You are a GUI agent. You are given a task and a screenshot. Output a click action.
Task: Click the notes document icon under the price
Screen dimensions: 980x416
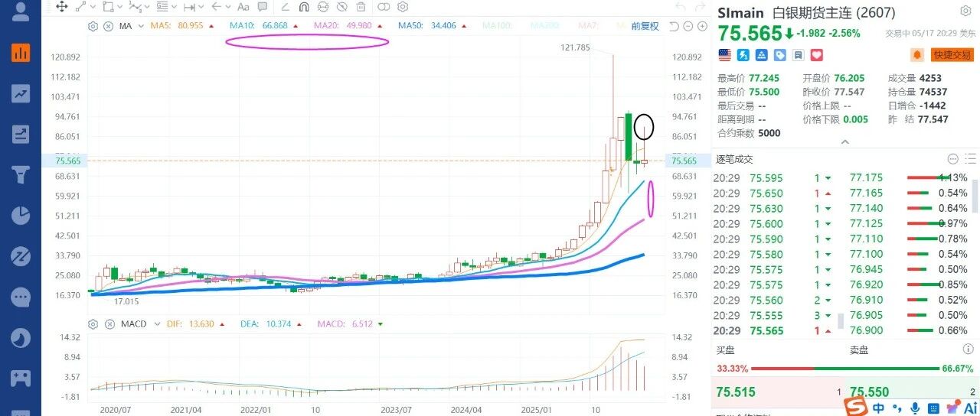(x=799, y=55)
